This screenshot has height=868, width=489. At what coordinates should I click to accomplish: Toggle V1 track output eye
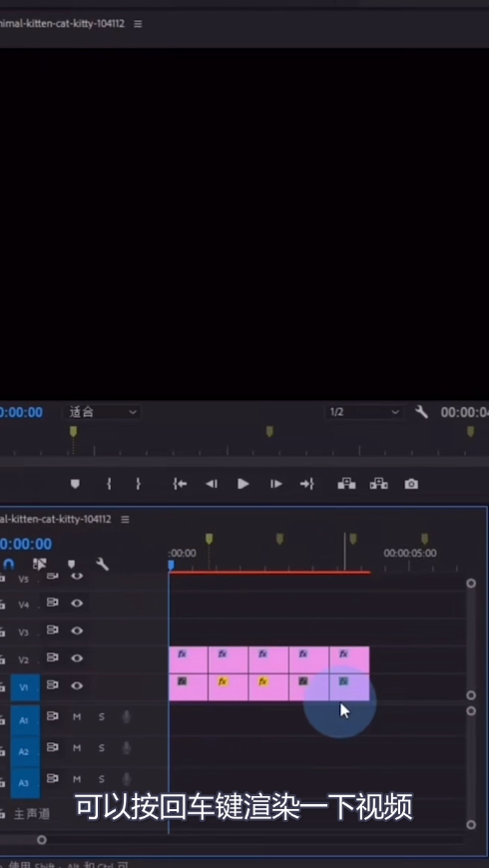point(77,685)
